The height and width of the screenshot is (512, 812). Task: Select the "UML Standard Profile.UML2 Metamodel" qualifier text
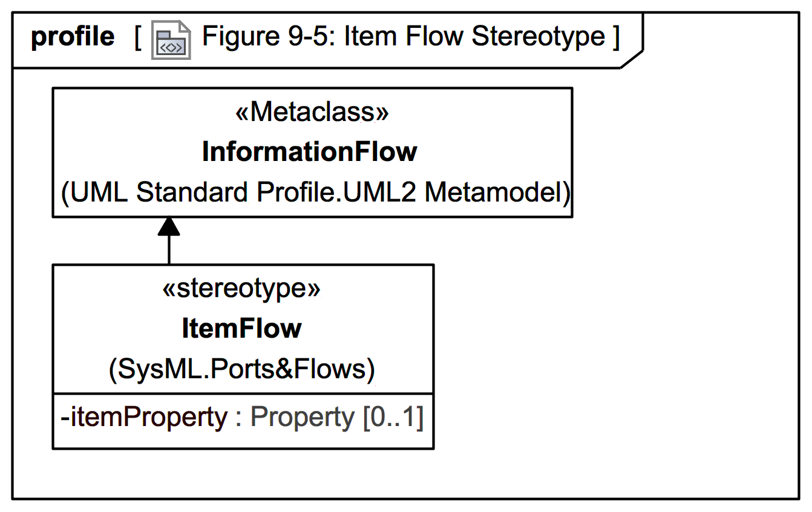[x=316, y=192]
